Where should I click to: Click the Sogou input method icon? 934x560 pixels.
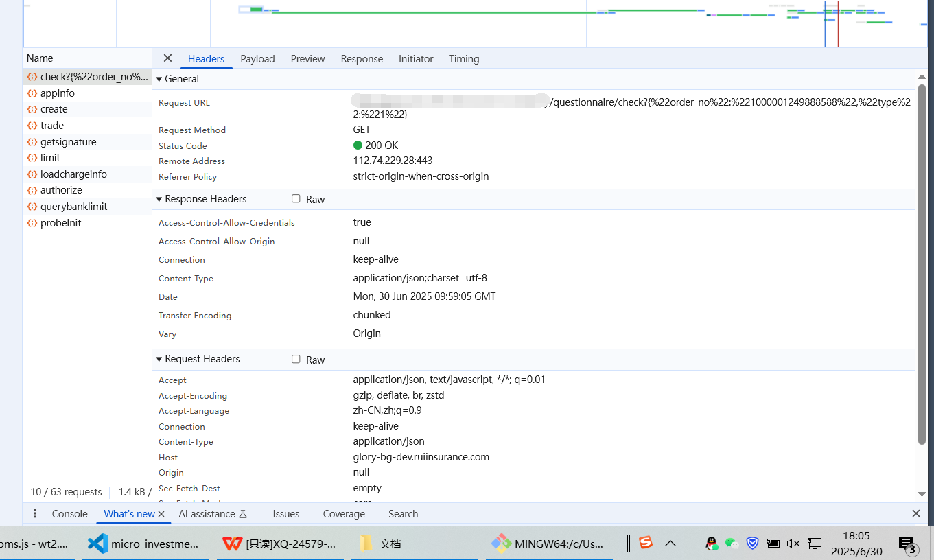coord(646,543)
